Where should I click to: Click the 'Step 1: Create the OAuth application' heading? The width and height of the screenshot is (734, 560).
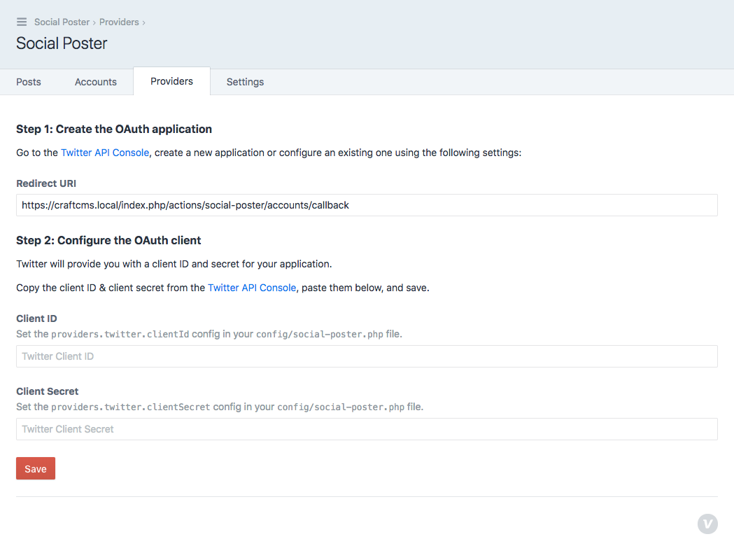pyautogui.click(x=114, y=129)
